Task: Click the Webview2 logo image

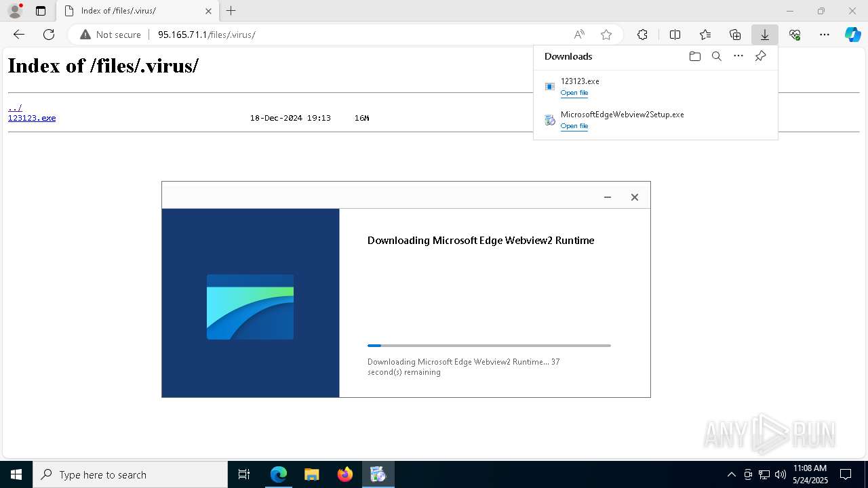Action: pyautogui.click(x=250, y=307)
